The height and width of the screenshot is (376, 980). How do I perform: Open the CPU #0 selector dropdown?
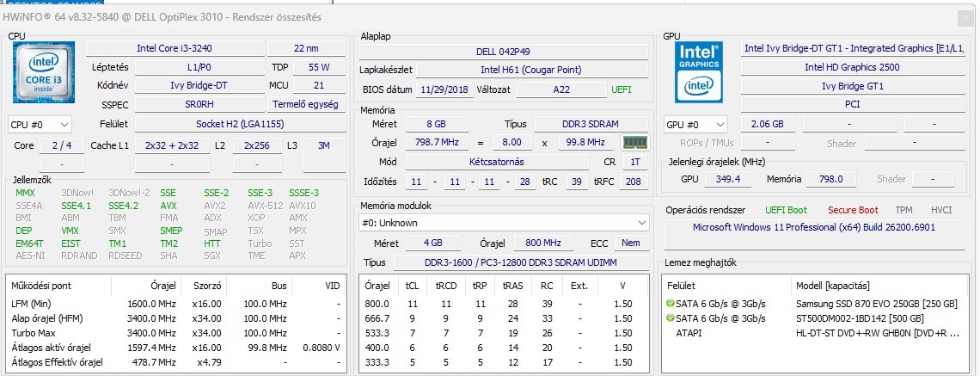pos(40,125)
